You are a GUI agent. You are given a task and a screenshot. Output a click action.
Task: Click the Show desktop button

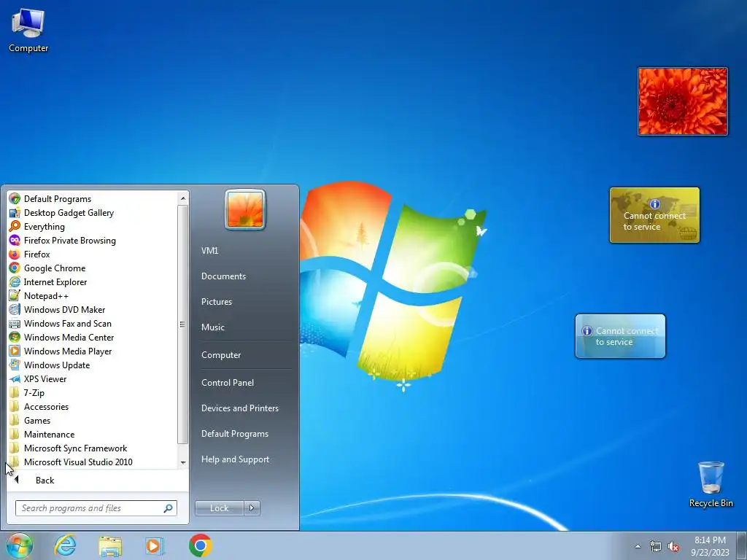[741, 545]
